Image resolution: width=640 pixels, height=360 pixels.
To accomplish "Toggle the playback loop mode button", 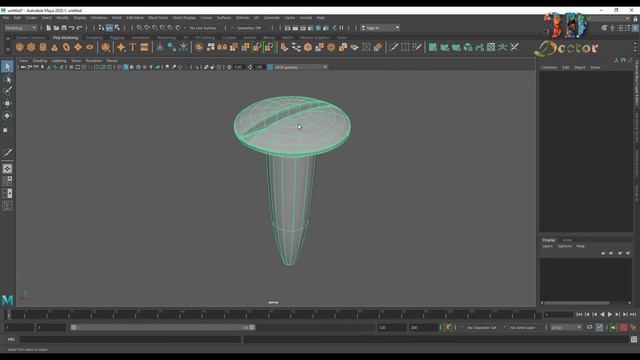I will point(589,327).
